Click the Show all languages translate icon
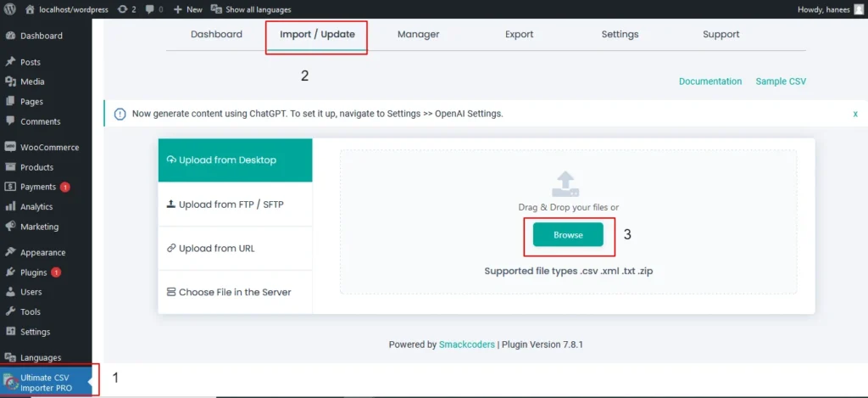Screen dimensions: 868x398 point(216,9)
